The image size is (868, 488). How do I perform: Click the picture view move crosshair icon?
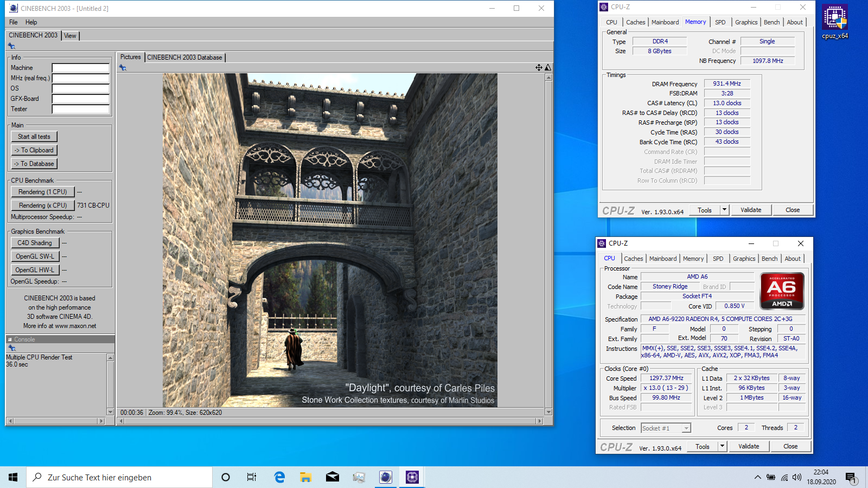point(539,67)
